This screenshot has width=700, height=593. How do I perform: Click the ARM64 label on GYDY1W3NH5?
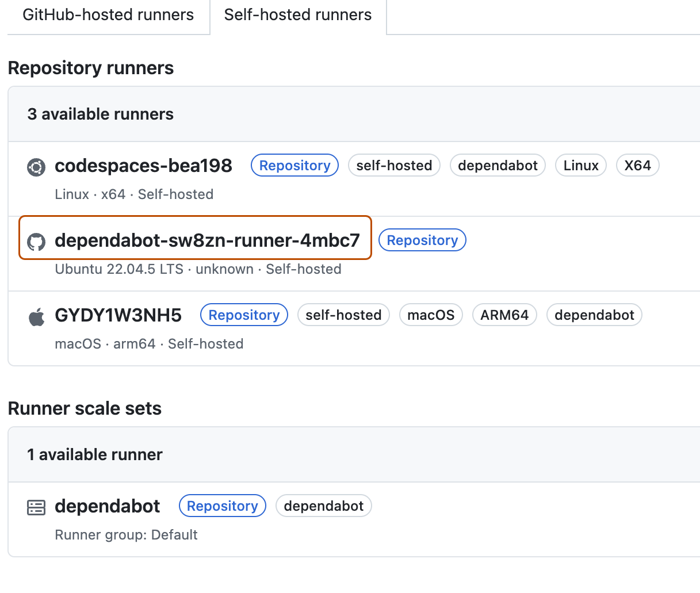click(x=504, y=315)
